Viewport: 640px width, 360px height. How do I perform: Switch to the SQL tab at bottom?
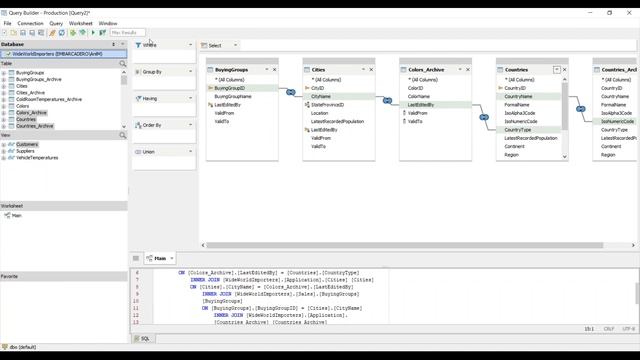click(x=142, y=338)
